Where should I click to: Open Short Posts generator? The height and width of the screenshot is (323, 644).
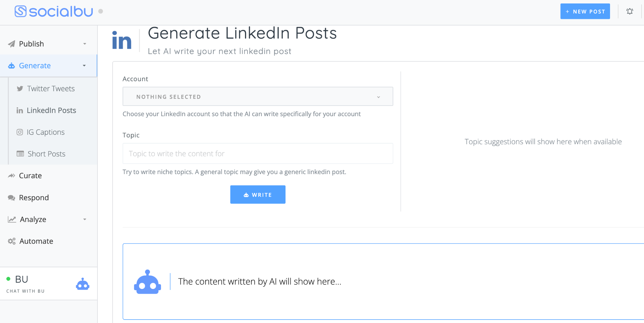click(x=46, y=154)
